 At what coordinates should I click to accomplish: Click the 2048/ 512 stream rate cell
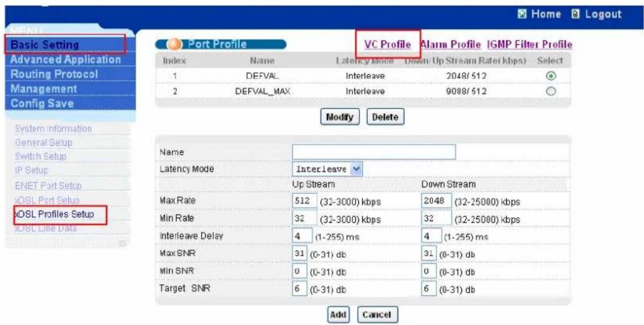[x=466, y=75]
